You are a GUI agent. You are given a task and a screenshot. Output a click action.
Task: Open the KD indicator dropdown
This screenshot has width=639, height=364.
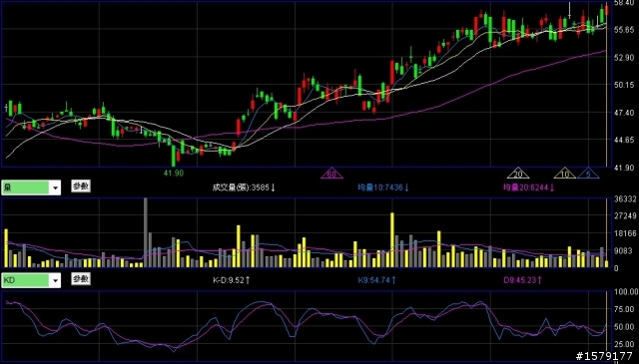point(55,280)
